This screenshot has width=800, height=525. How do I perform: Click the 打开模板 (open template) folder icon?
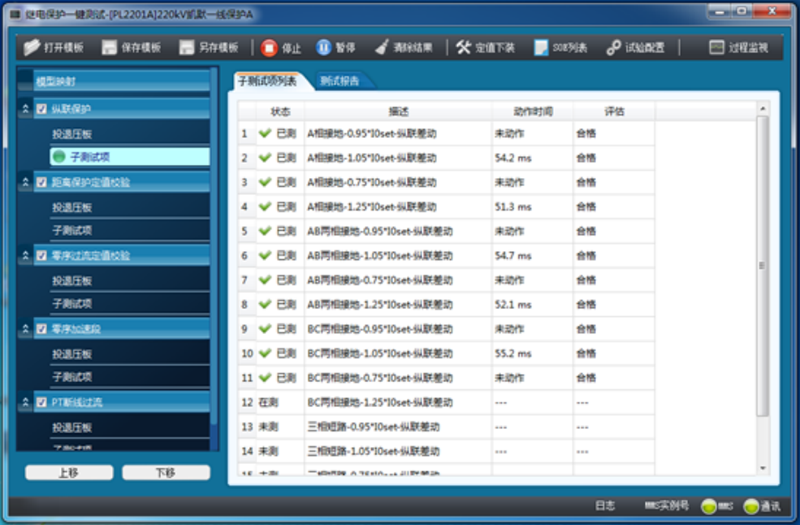click(31, 47)
